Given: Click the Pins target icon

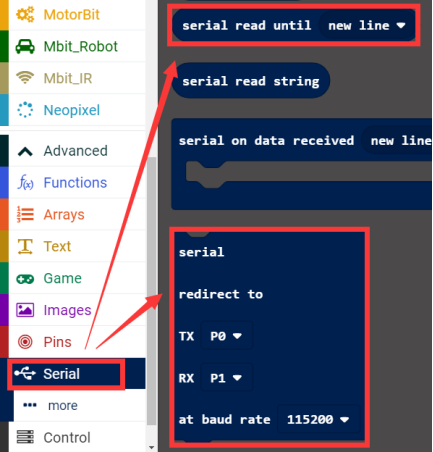Looking at the screenshot, I should pos(25,342).
